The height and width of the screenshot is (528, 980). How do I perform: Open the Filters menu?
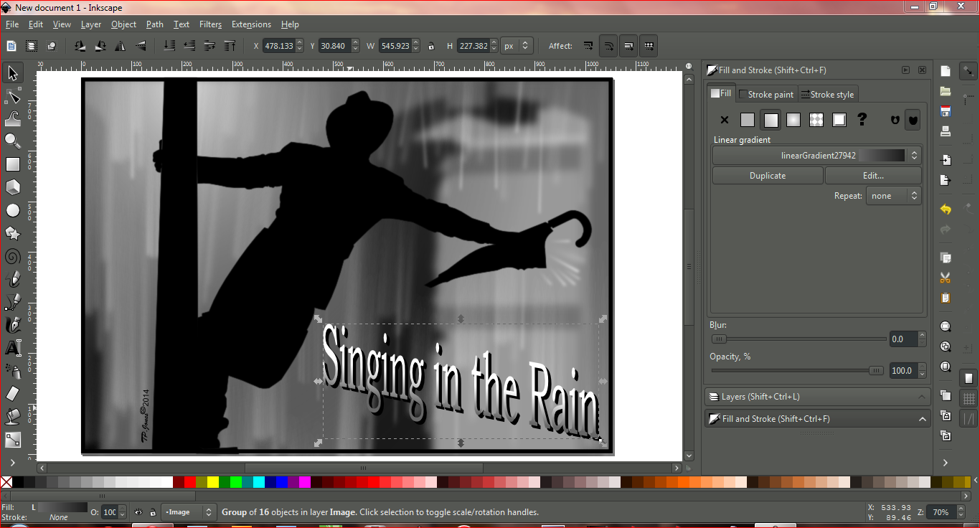tap(210, 24)
